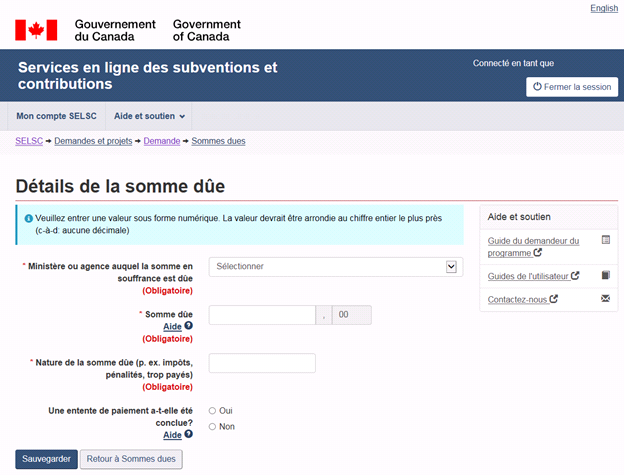Click the Sauvegarder button
Image resolution: width=624 pixels, height=475 pixels.
click(46, 459)
